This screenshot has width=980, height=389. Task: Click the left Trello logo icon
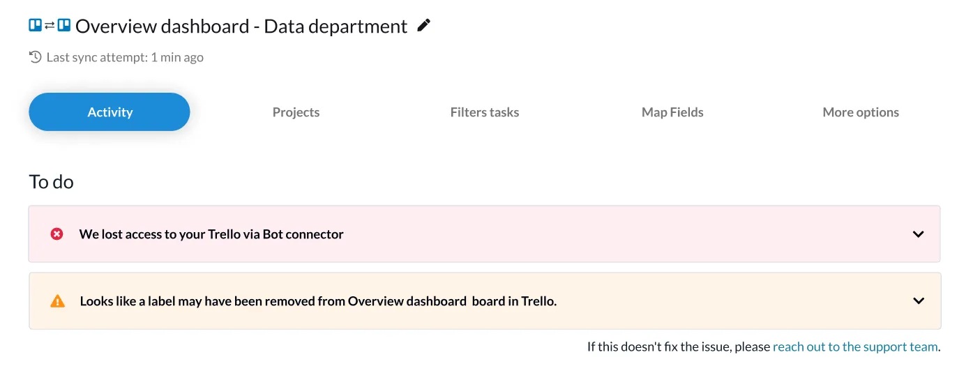36,26
